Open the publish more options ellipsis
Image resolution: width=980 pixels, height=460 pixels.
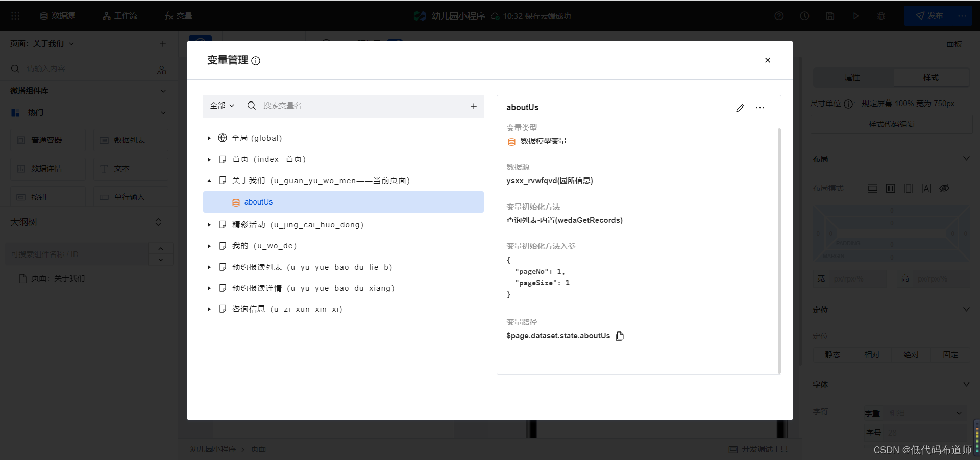[962, 16]
